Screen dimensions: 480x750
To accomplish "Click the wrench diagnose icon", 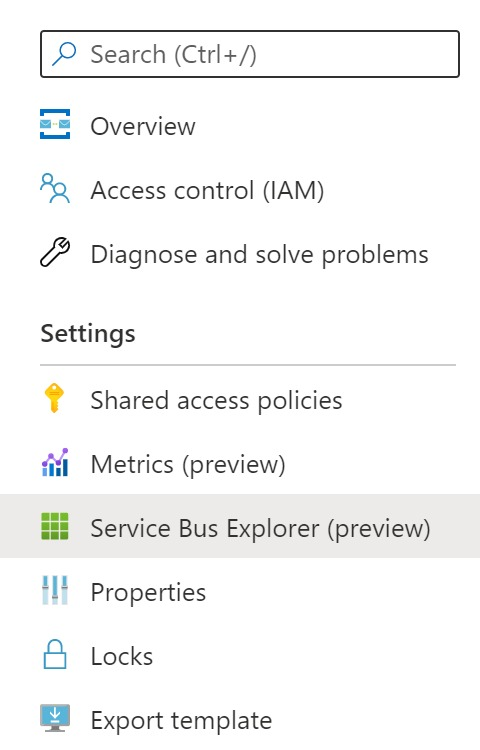I will pyautogui.click(x=55, y=252).
